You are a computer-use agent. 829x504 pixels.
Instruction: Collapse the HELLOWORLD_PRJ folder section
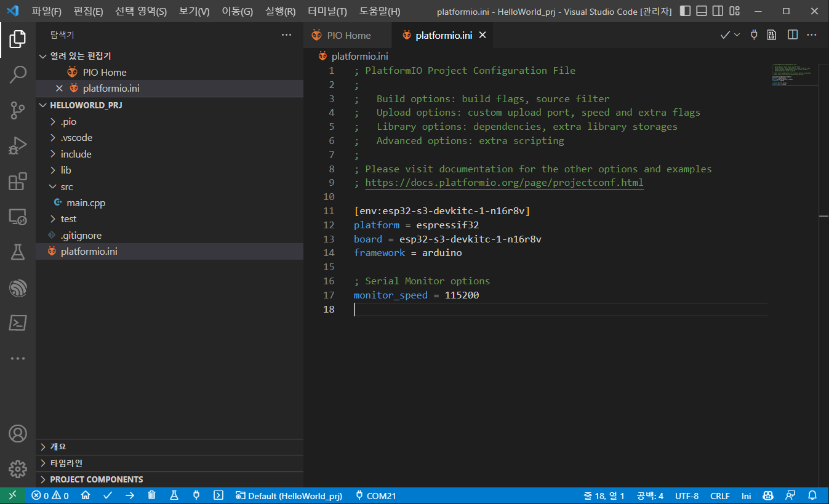(43, 105)
